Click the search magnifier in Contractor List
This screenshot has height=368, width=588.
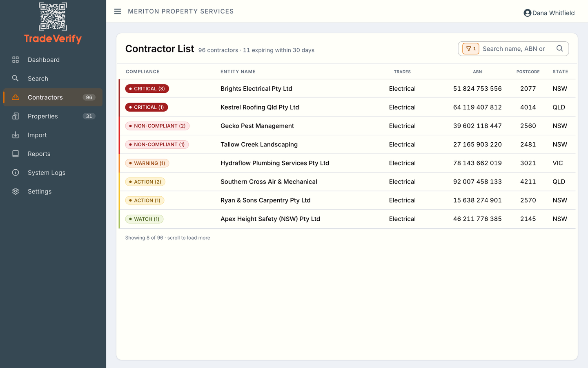pos(560,49)
